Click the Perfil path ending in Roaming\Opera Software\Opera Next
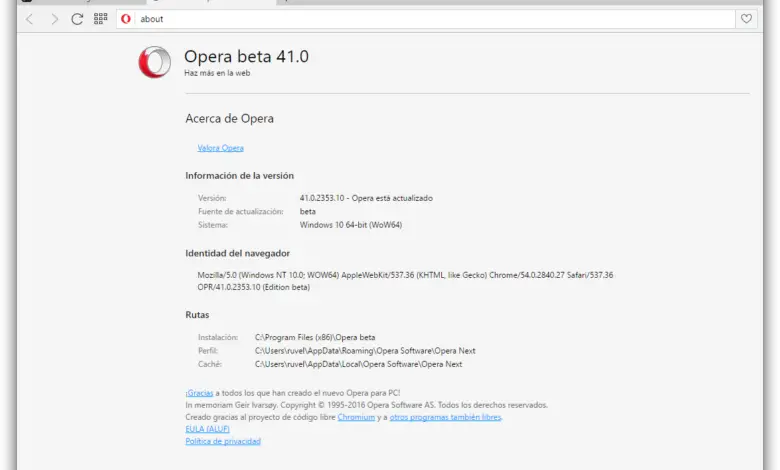 [365, 351]
